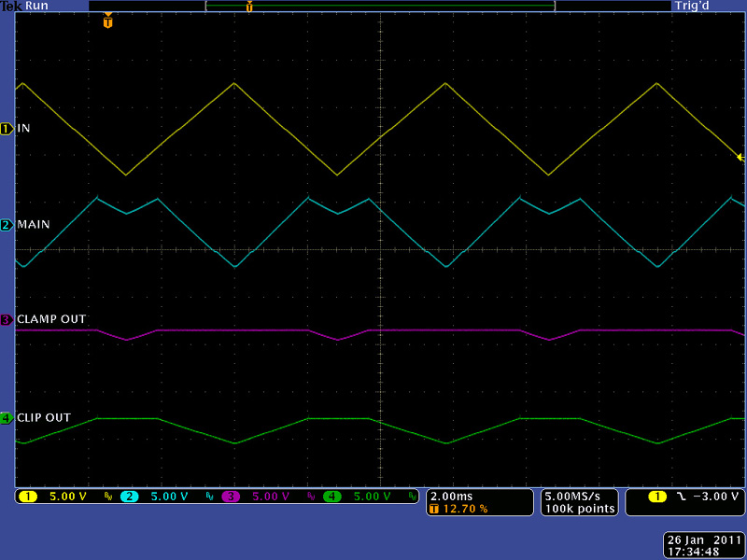The image size is (747, 560).
Task: Click the 2.00ms timebase readout
Action: click(x=451, y=497)
